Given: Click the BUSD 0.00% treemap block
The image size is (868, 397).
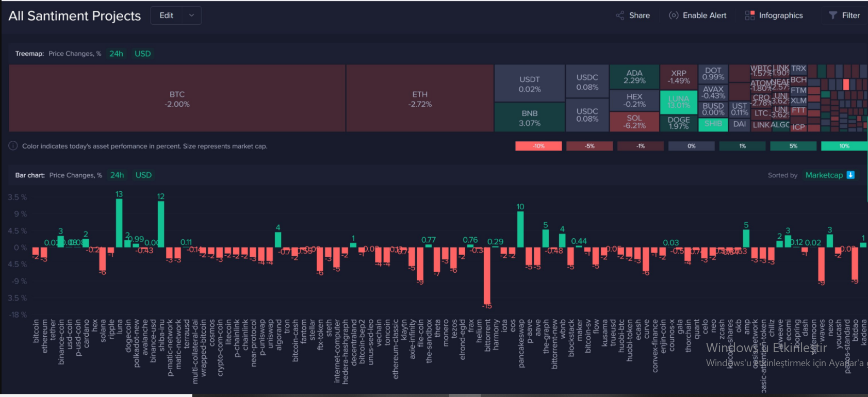Looking at the screenshot, I should (x=713, y=109).
